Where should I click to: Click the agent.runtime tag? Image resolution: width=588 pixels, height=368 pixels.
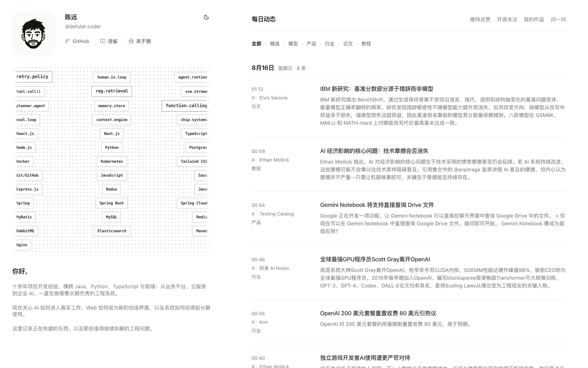point(193,77)
